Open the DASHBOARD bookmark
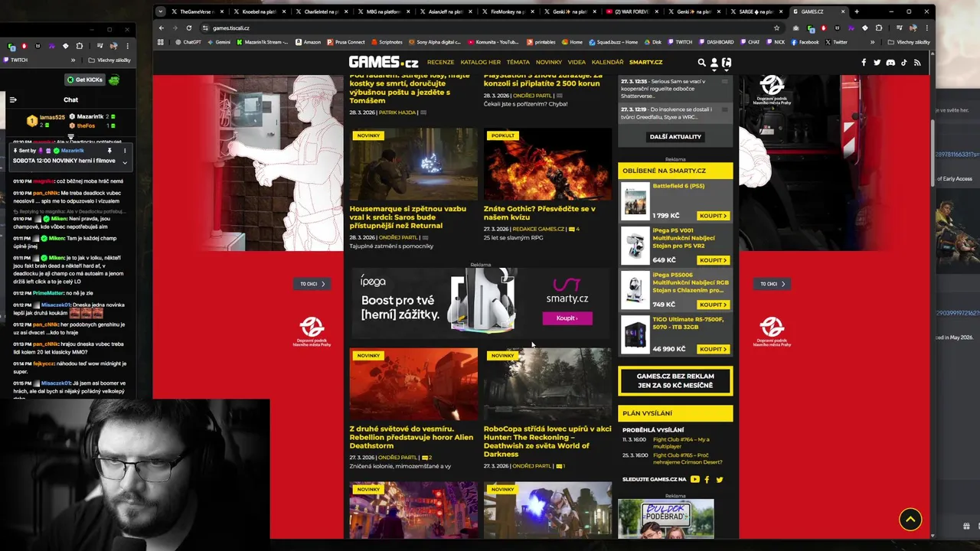Viewport: 980px width, 551px height. 715,42
